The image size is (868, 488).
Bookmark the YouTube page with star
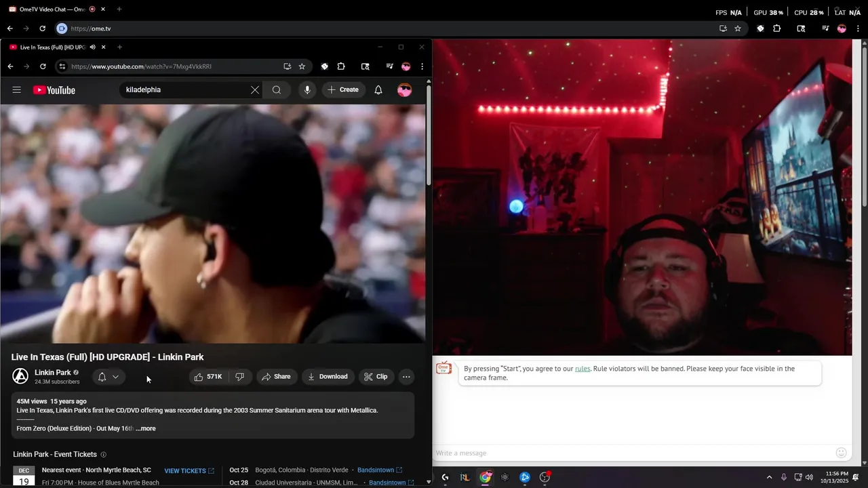coord(302,66)
